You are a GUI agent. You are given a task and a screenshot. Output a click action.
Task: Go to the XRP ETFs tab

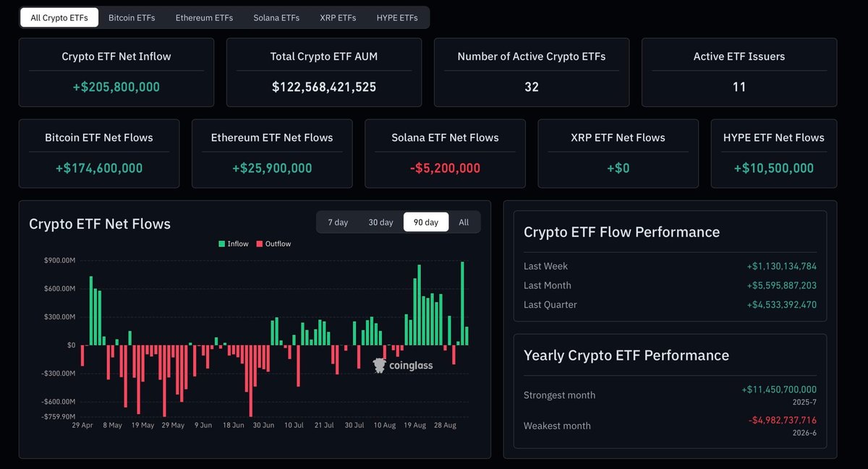coord(338,17)
